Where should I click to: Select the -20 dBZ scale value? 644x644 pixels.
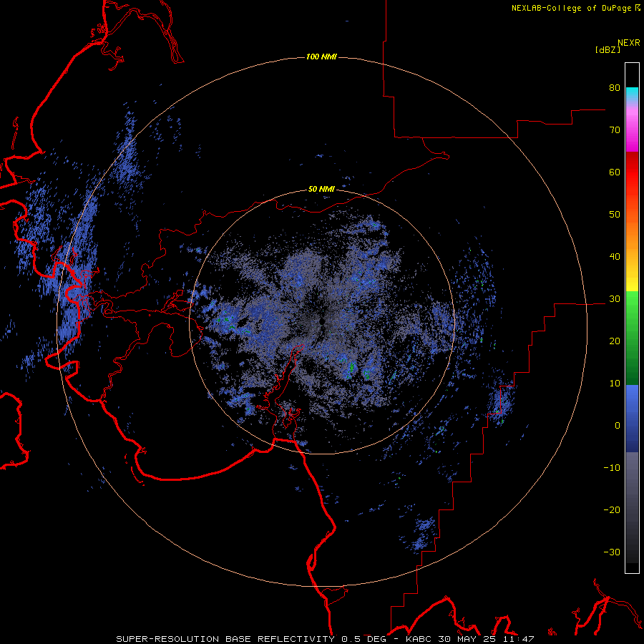[612, 510]
